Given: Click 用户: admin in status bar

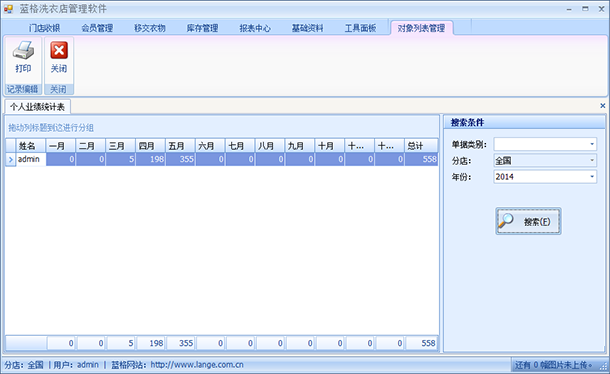Looking at the screenshot, I should pyautogui.click(x=76, y=365).
